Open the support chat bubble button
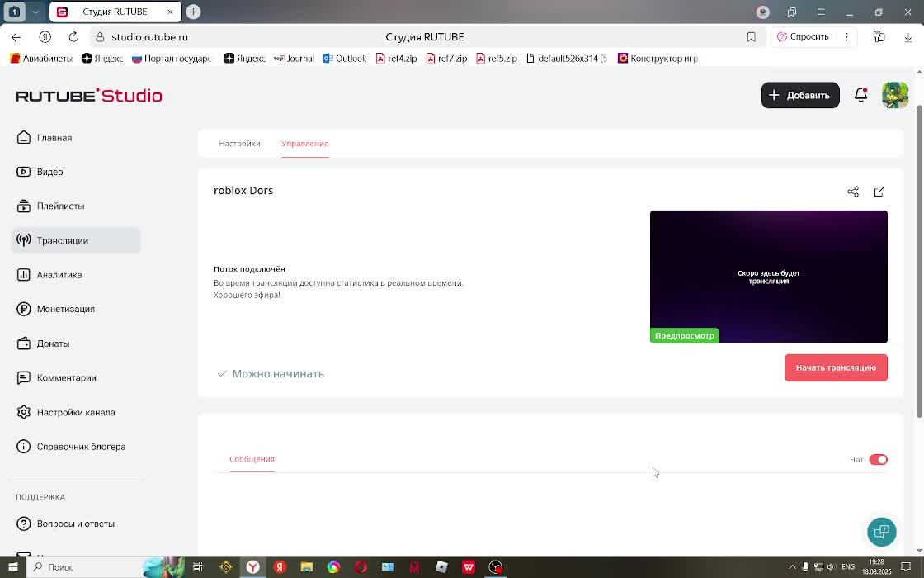Viewport: 924px width, 578px height. (882, 532)
